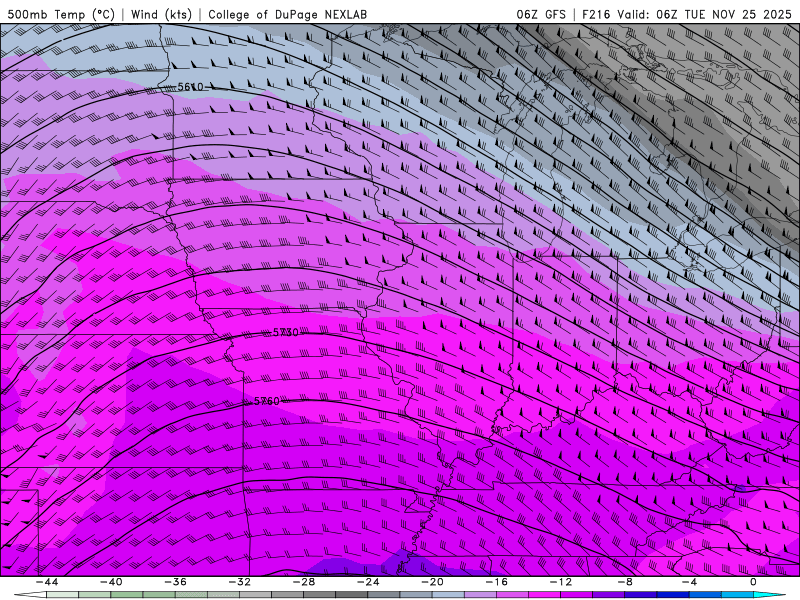This screenshot has width=800, height=600.
Task: Click the '06Z GFS' model run label
Action: click(541, 14)
